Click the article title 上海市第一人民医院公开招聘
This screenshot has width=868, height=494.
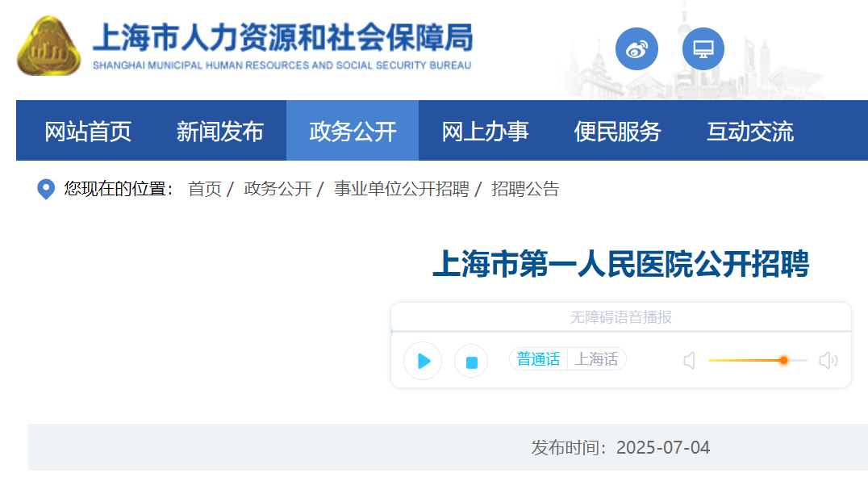pos(620,264)
